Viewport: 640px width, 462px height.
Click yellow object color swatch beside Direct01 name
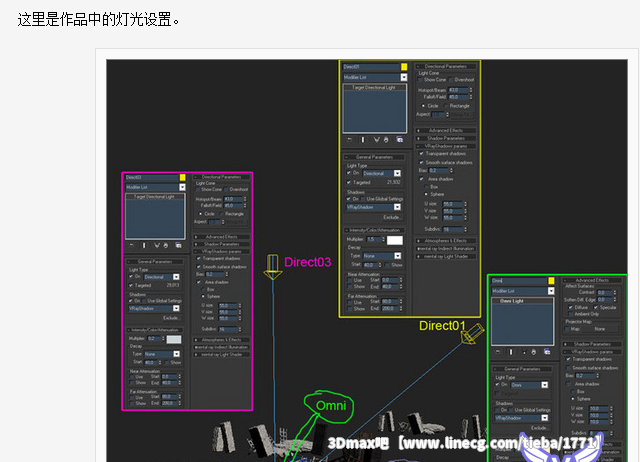[404, 67]
